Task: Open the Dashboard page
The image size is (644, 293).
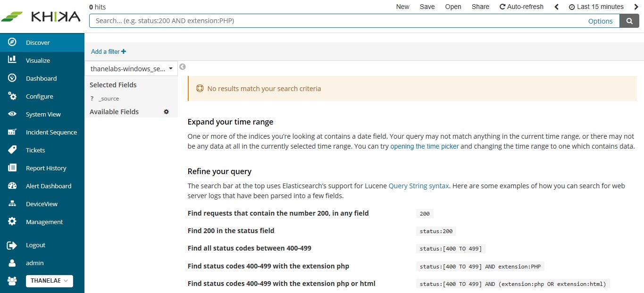Action: tap(42, 78)
